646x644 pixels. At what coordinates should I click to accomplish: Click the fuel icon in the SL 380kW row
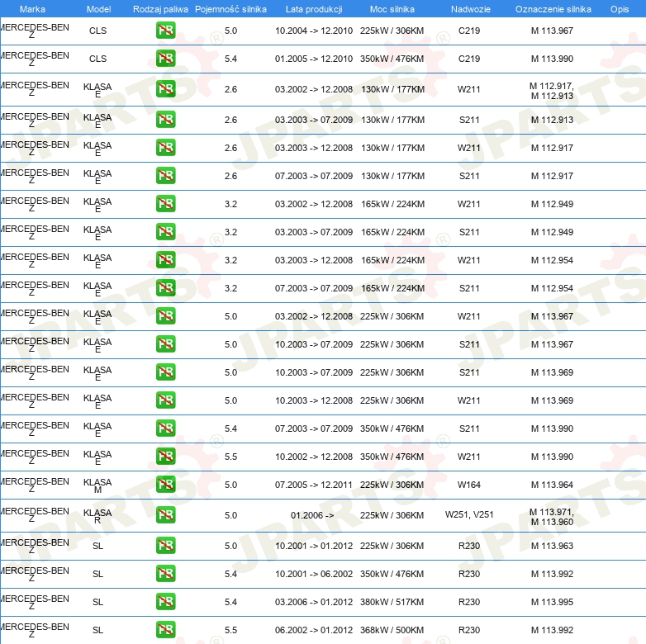(165, 602)
